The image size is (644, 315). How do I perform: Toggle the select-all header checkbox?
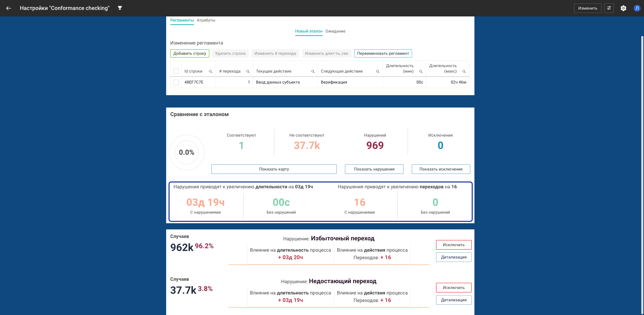click(176, 71)
